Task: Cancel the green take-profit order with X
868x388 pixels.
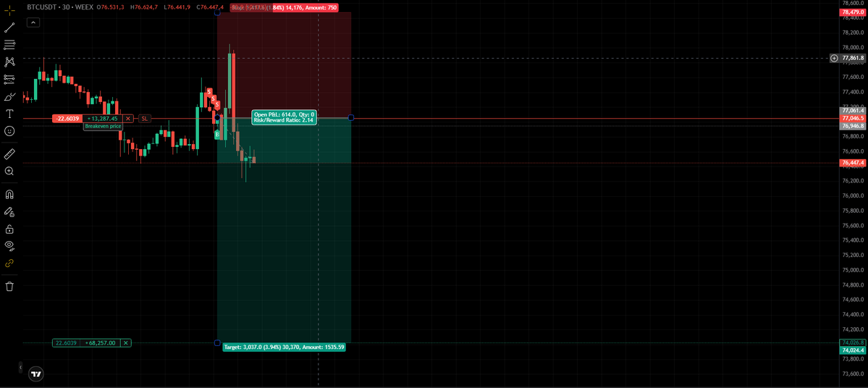Action: tap(126, 343)
